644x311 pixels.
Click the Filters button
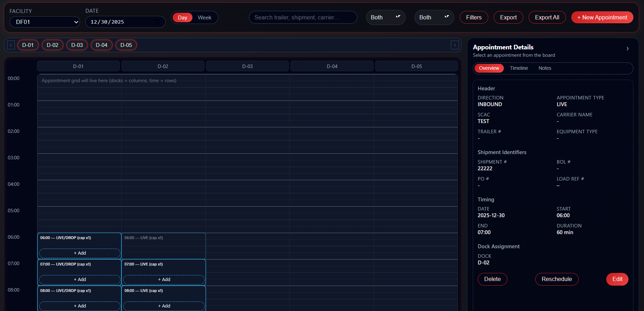(474, 17)
